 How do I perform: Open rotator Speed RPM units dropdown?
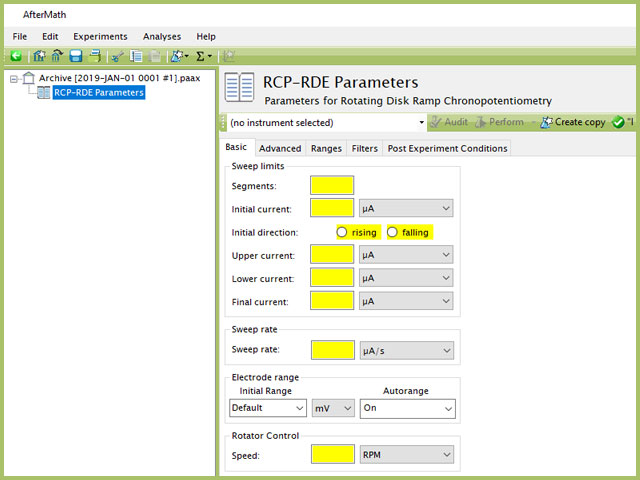pyautogui.click(x=407, y=454)
